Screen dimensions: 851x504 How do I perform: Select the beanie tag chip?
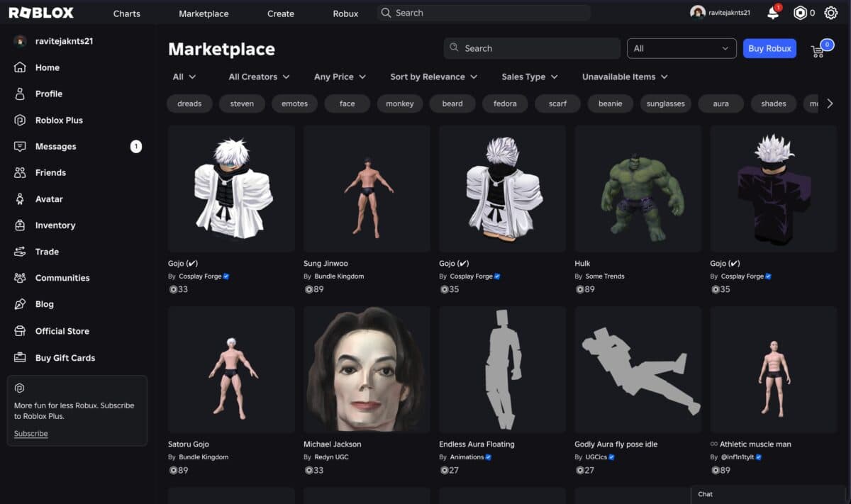pos(610,103)
